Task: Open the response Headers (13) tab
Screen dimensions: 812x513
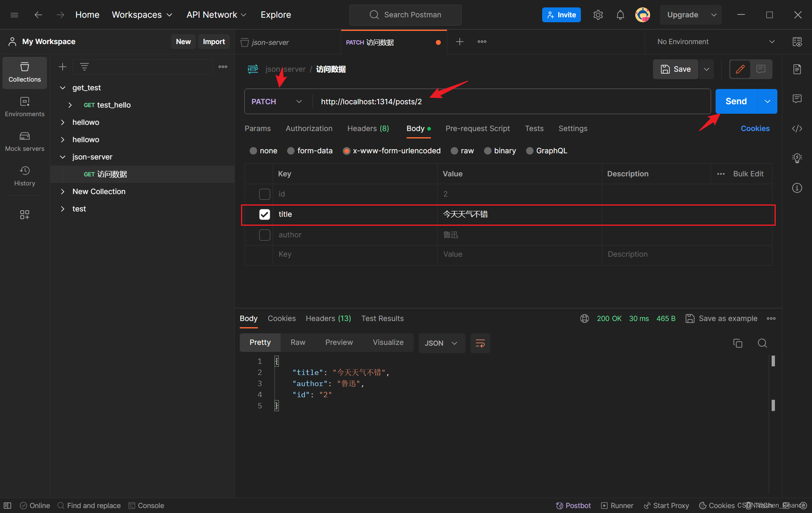Action: (x=328, y=319)
